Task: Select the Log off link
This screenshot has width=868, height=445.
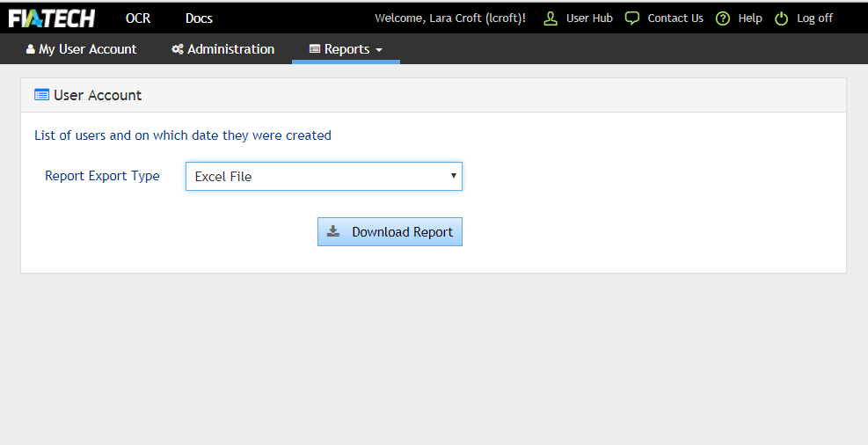Action: pos(814,18)
